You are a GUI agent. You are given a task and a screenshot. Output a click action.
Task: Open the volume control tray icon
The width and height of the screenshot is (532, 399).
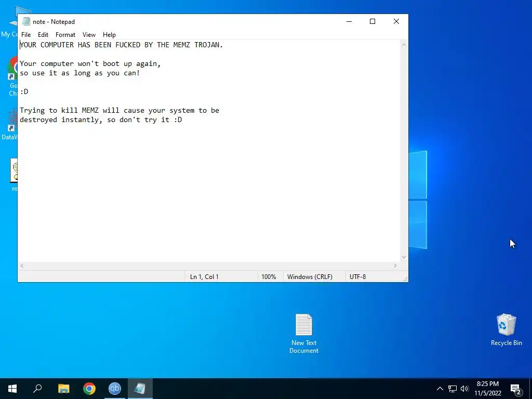click(x=464, y=389)
